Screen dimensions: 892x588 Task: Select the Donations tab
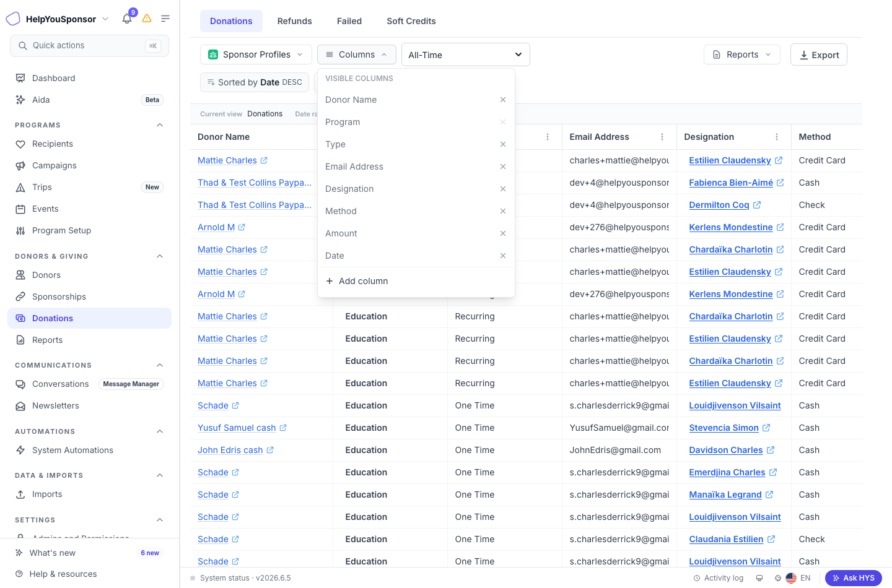pyautogui.click(x=231, y=21)
